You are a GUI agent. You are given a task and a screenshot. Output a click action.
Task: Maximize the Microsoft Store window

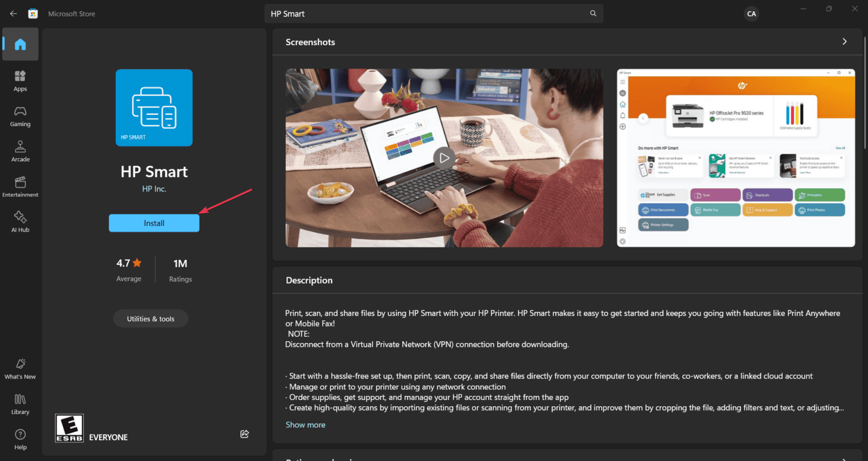[829, 9]
